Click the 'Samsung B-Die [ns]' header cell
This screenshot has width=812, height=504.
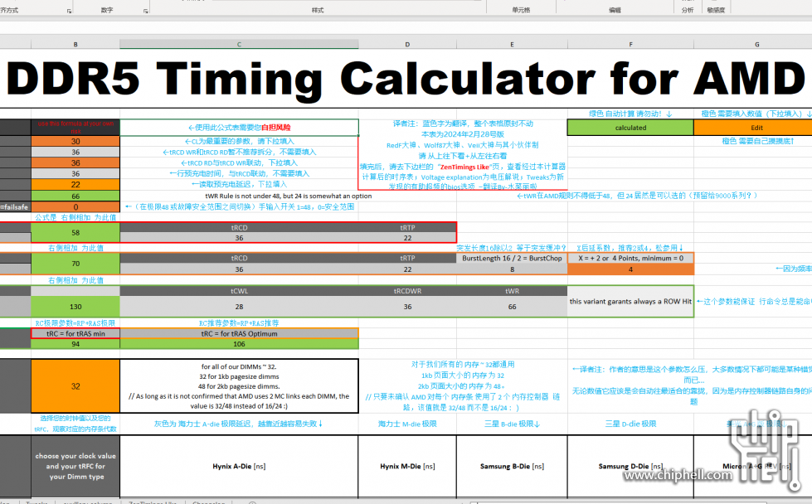(x=512, y=466)
